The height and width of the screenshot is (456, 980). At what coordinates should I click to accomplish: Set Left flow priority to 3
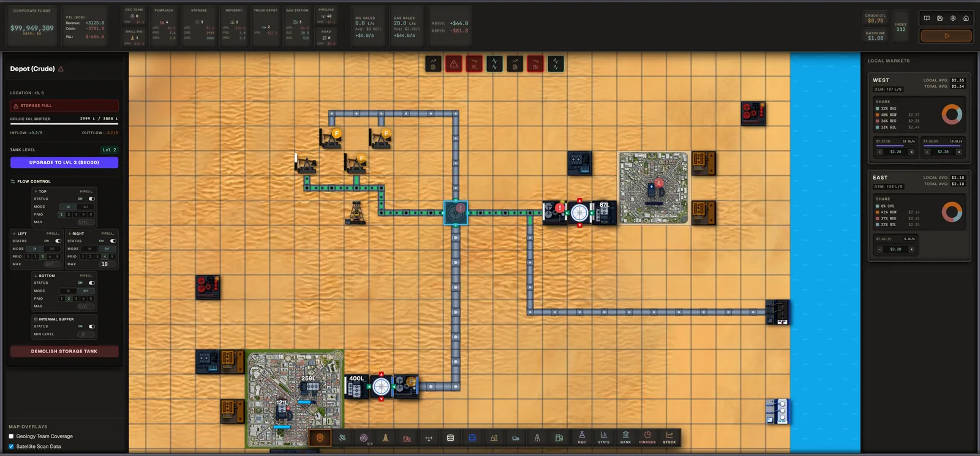pos(43,256)
